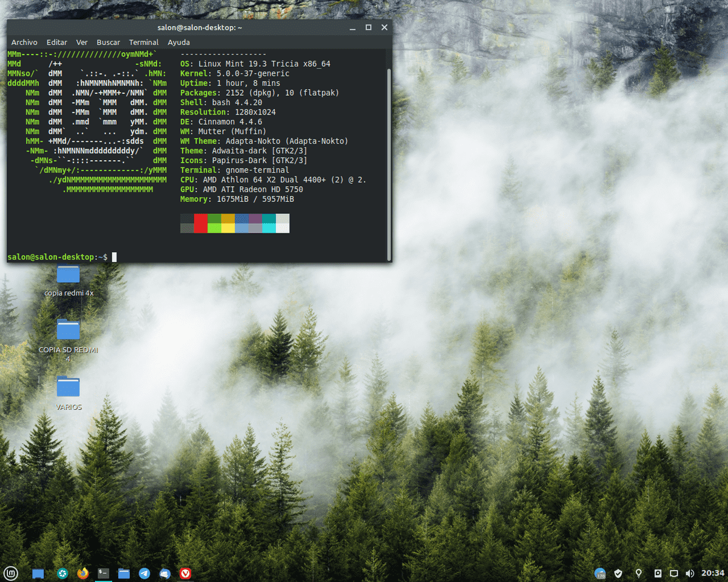
Task: Click the 'Packages: 2152 (dpkg)' line
Action: 260,93
